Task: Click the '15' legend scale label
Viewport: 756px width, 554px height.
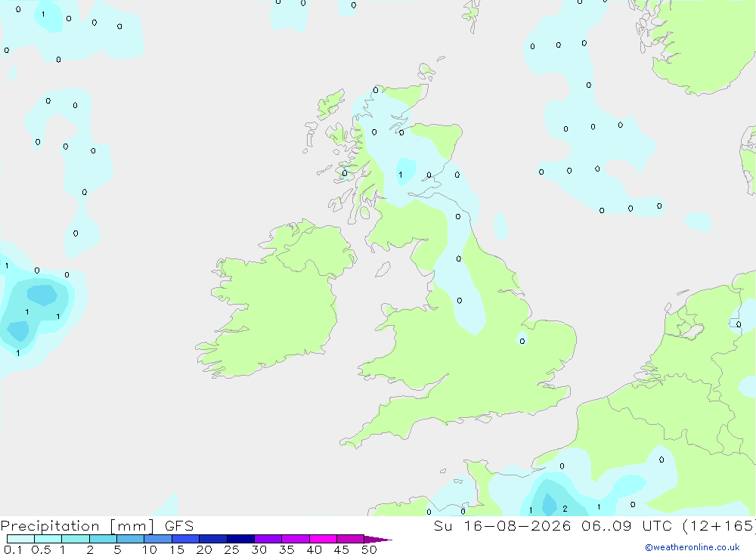Action: [x=177, y=549]
